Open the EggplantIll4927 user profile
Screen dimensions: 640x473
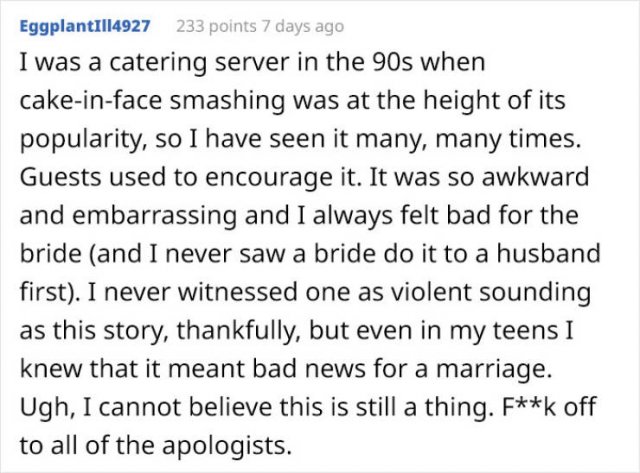tap(85, 26)
